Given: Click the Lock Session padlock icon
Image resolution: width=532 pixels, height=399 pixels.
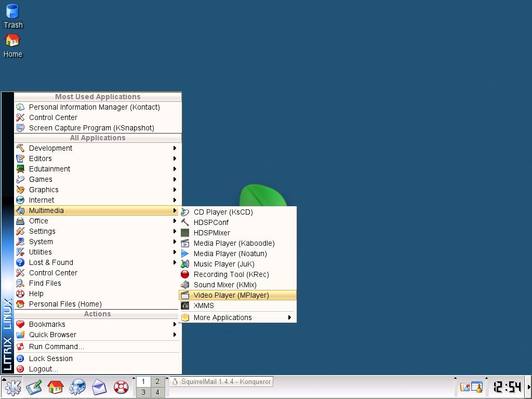Looking at the screenshot, I should tap(20, 358).
